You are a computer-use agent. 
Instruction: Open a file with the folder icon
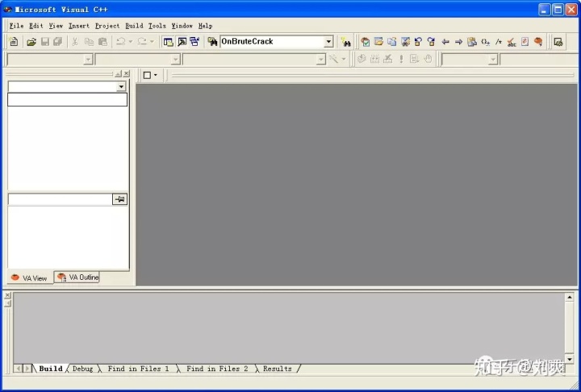coord(31,41)
